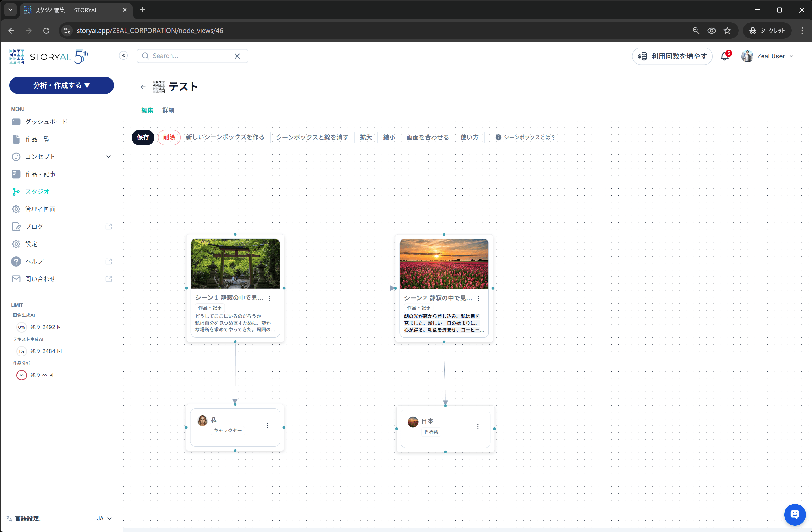The height and width of the screenshot is (532, 812).
Task: Click the red 削除 button
Action: 169,137
